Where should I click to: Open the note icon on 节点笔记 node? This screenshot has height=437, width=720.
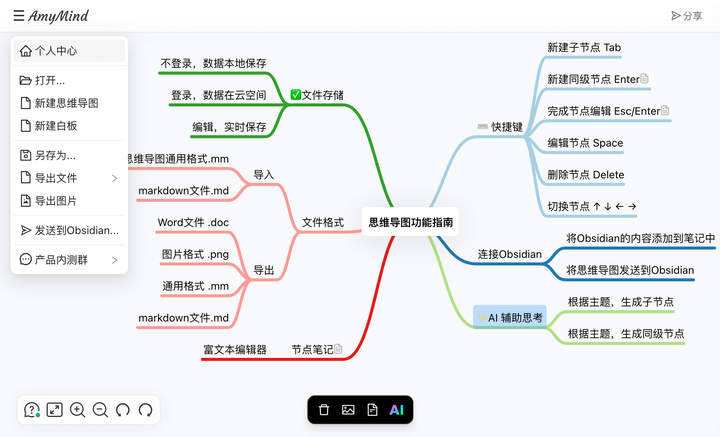338,349
